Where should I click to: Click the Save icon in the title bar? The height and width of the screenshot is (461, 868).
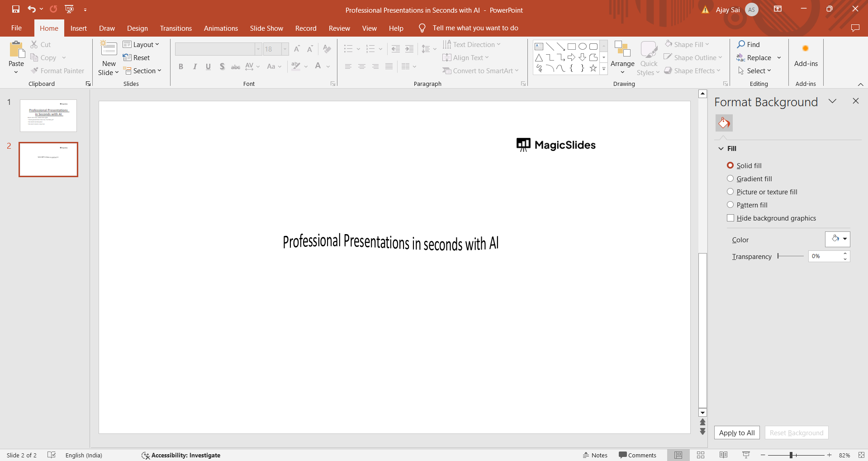(x=16, y=9)
